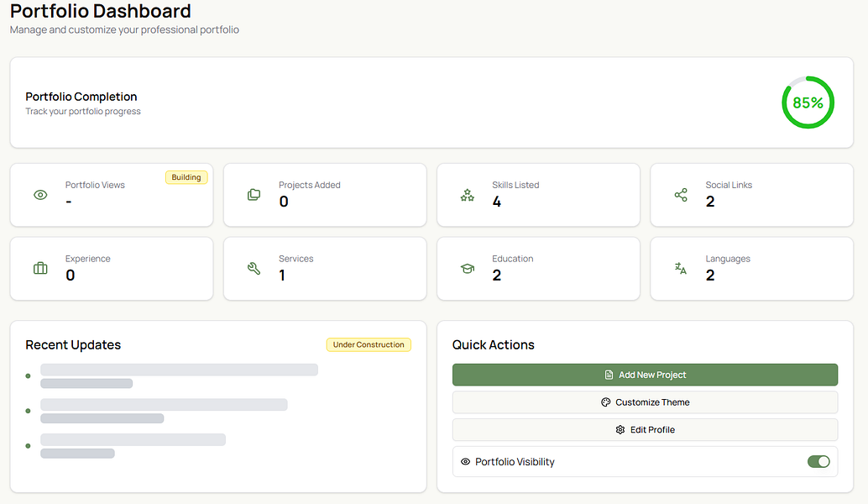Open the Projects Added count card
This screenshot has width=868, height=504.
325,195
